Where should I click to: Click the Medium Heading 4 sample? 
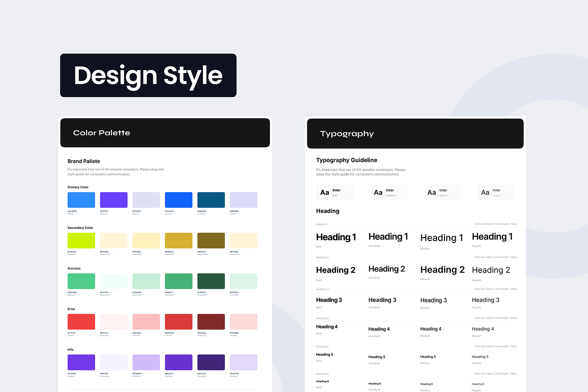[431, 329]
